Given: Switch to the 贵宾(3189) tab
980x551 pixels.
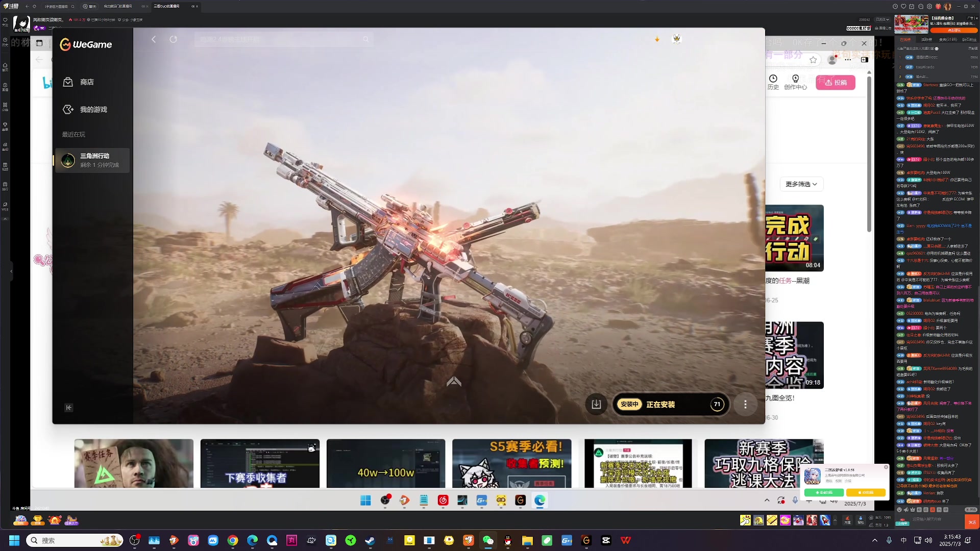Looking at the screenshot, I should [948, 39].
